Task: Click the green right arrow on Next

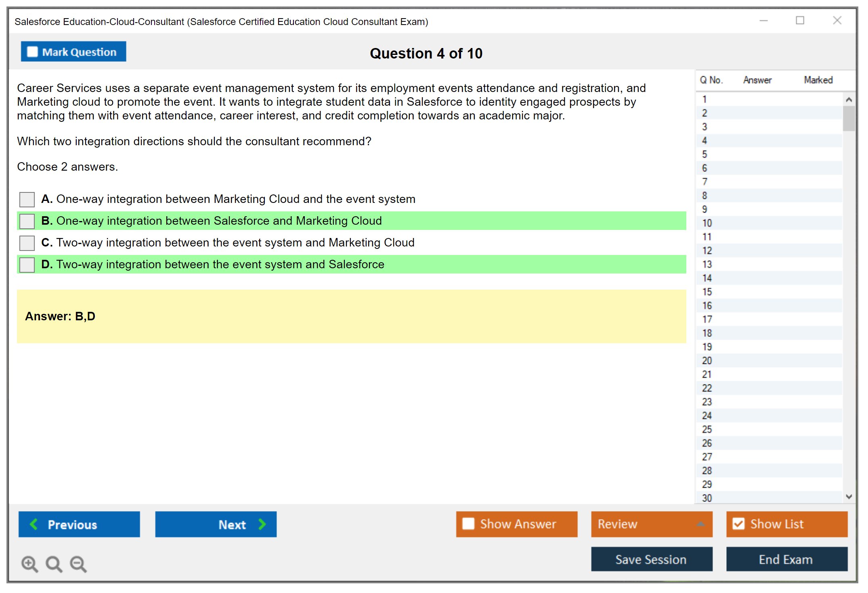Action: pos(262,524)
